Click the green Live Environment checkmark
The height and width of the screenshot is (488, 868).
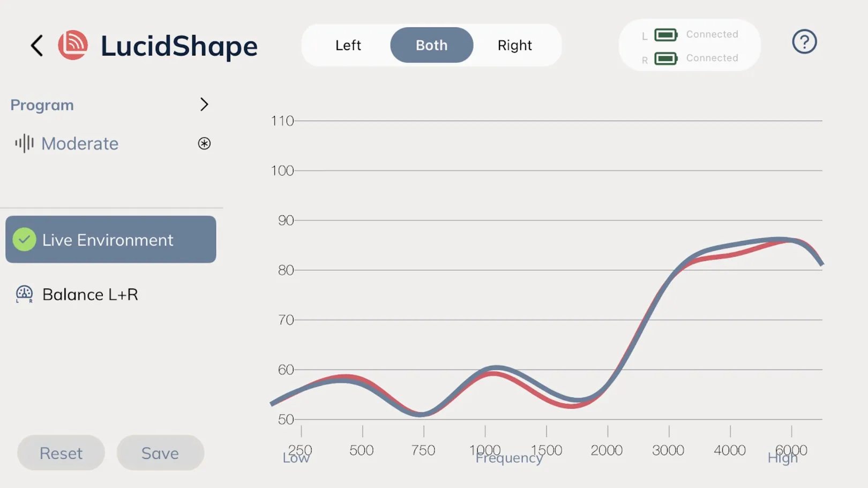tap(24, 239)
